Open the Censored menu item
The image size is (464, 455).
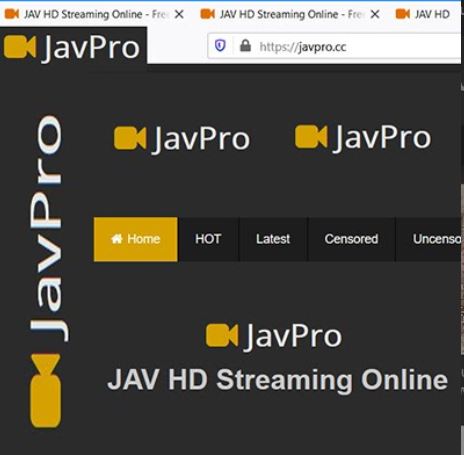(351, 239)
